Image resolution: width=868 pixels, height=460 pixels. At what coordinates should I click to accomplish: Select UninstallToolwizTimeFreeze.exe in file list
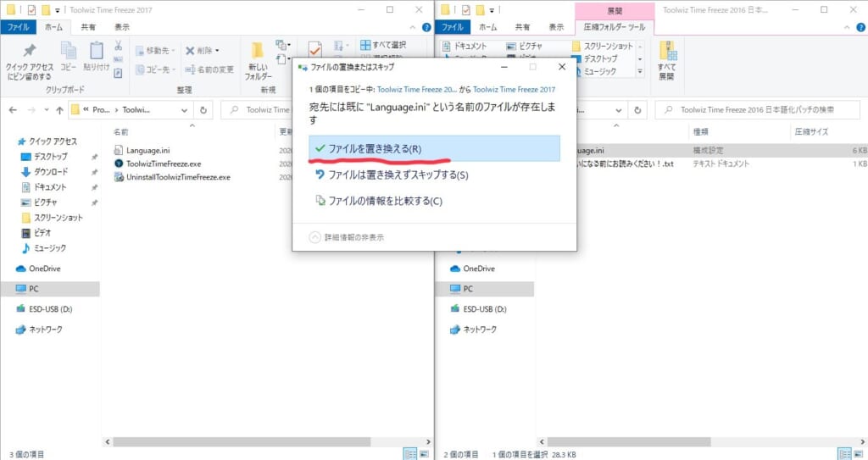point(178,177)
